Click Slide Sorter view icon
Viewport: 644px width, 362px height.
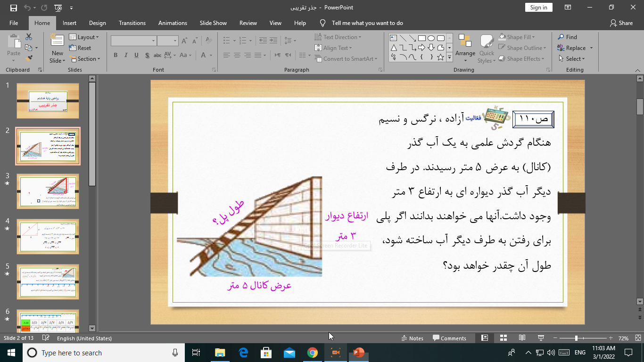point(503,338)
